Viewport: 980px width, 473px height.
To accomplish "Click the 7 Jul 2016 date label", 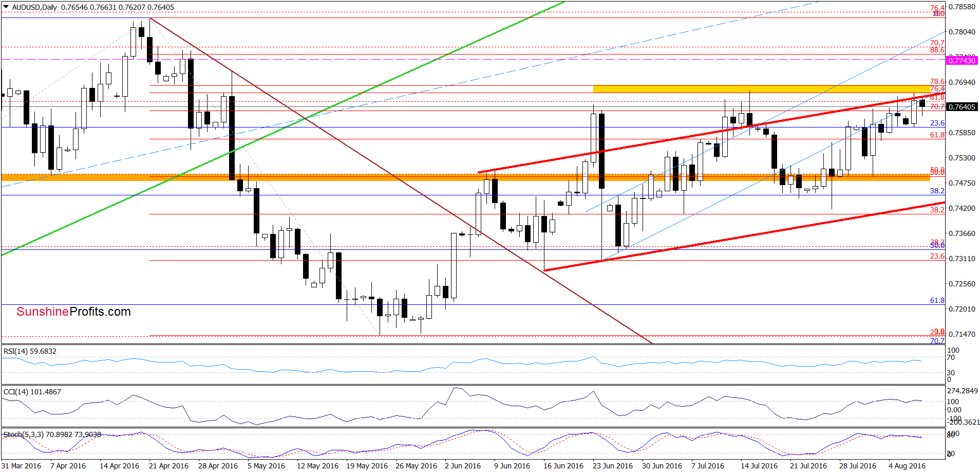I will (708, 466).
